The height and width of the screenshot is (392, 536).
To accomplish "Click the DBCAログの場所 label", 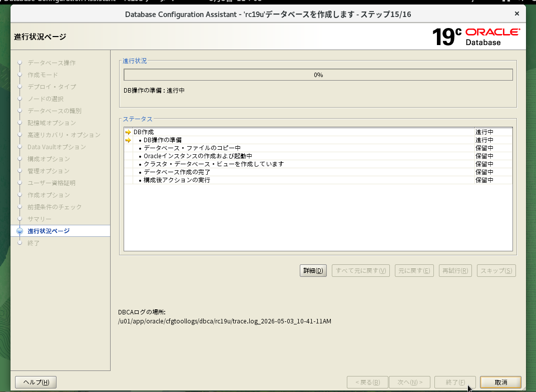I will (x=142, y=312).
